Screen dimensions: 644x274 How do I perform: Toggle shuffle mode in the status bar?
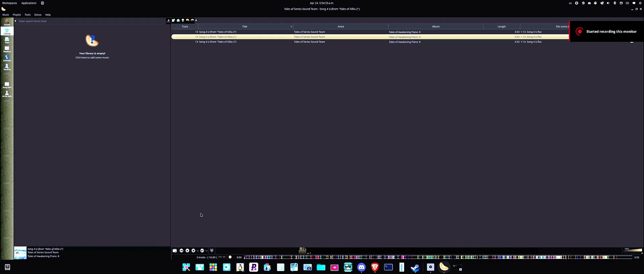224,257
